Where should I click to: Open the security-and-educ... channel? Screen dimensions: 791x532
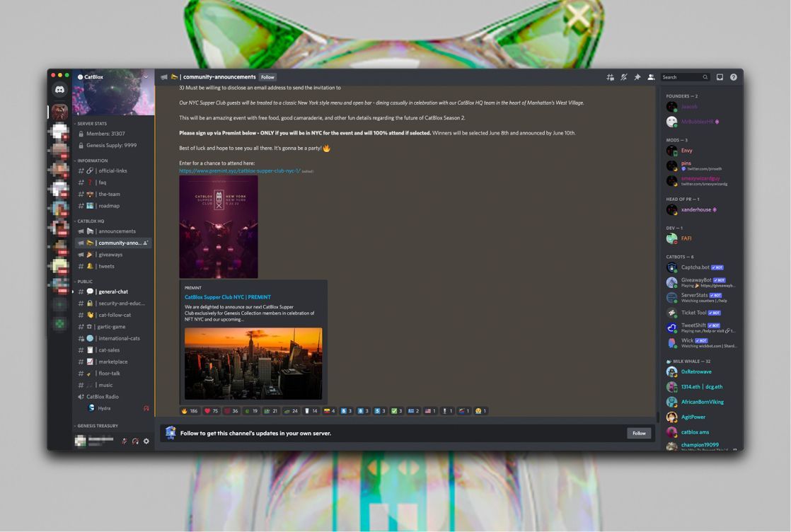click(x=113, y=303)
